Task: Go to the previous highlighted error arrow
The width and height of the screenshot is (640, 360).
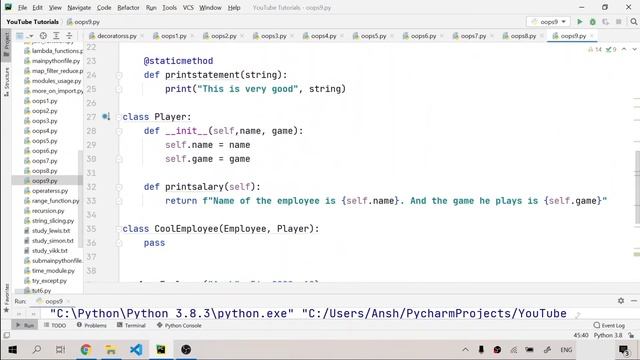Action: (624, 49)
